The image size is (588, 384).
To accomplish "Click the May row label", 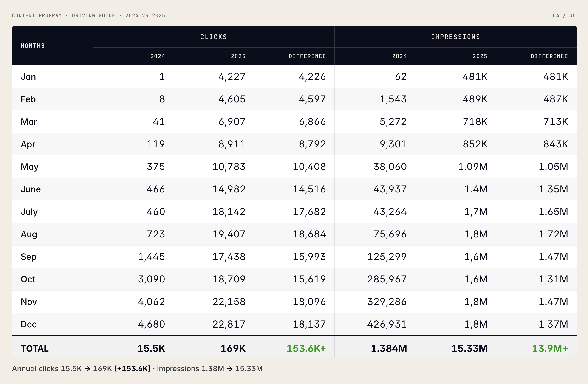I will click(30, 167).
